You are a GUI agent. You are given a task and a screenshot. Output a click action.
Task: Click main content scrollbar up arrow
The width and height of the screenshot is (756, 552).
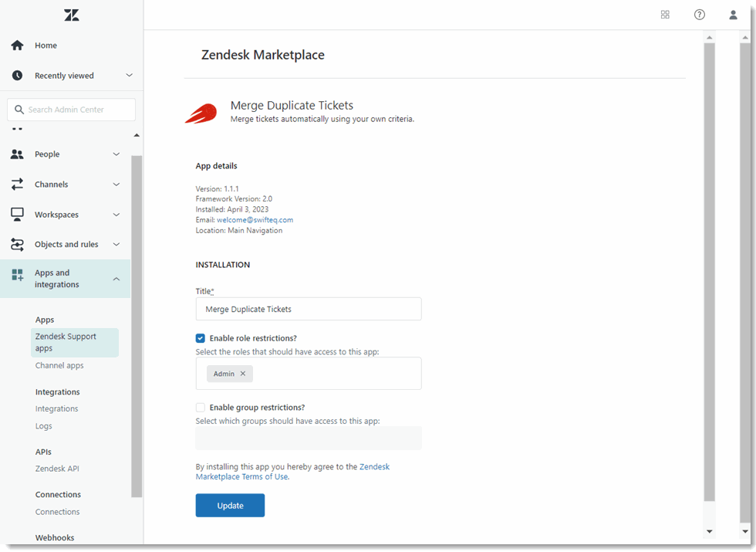(709, 37)
